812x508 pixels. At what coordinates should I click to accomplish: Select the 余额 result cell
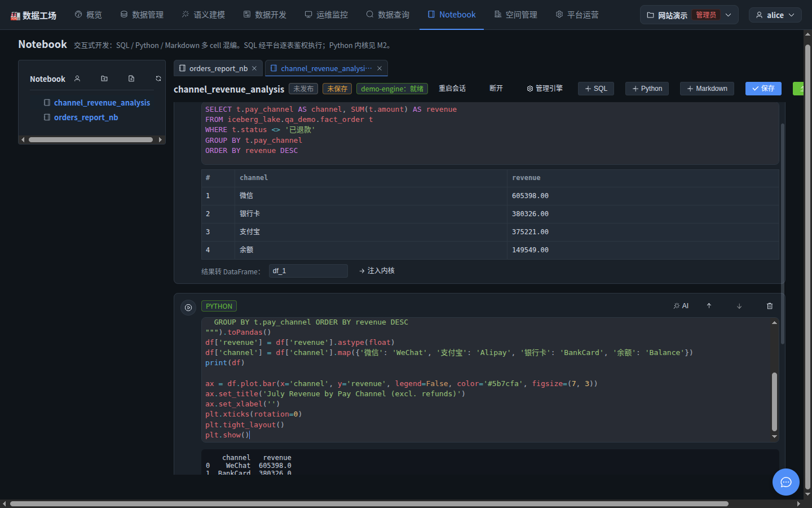371,250
